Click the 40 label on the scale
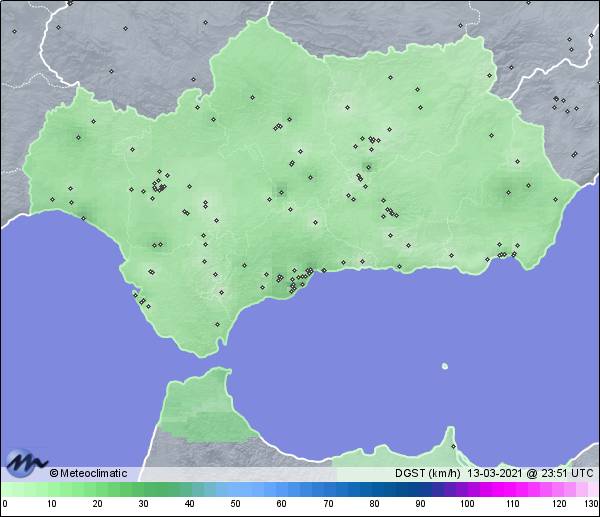This screenshot has height=517, width=600. [x=189, y=504]
